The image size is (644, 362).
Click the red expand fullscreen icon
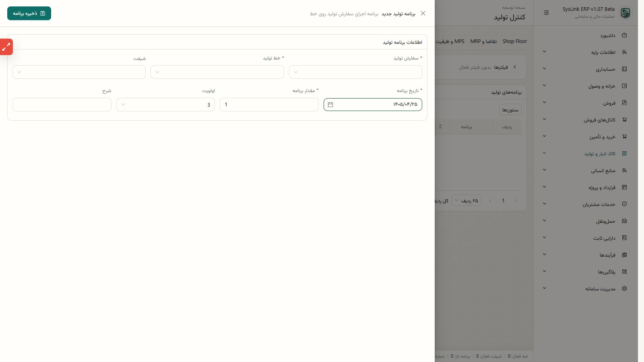(6, 47)
